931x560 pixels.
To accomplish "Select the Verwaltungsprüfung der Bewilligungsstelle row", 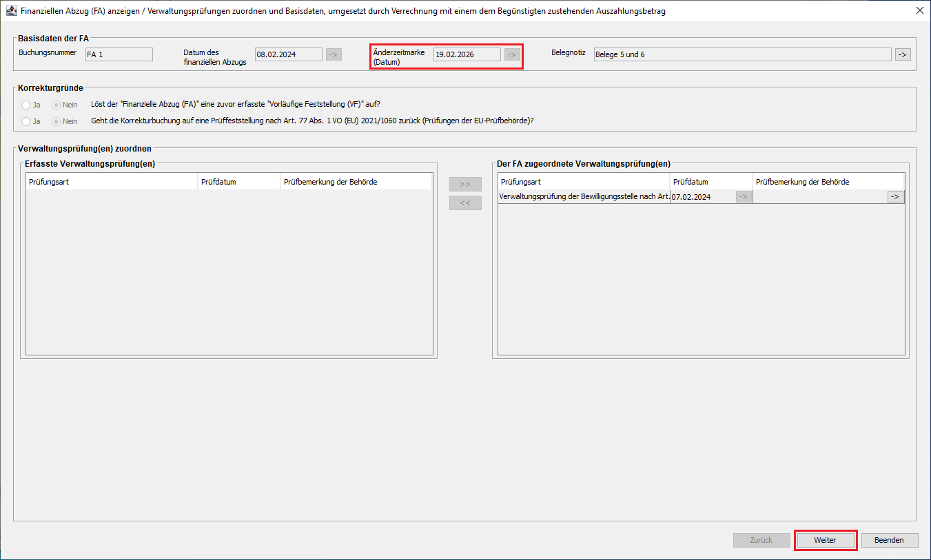I will coord(584,197).
